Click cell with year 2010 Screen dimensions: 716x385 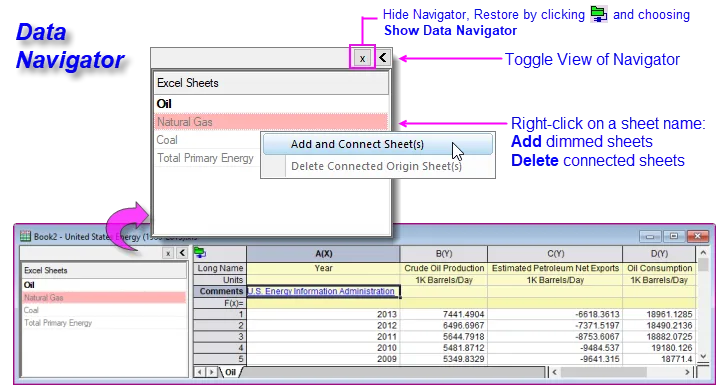coord(323,348)
